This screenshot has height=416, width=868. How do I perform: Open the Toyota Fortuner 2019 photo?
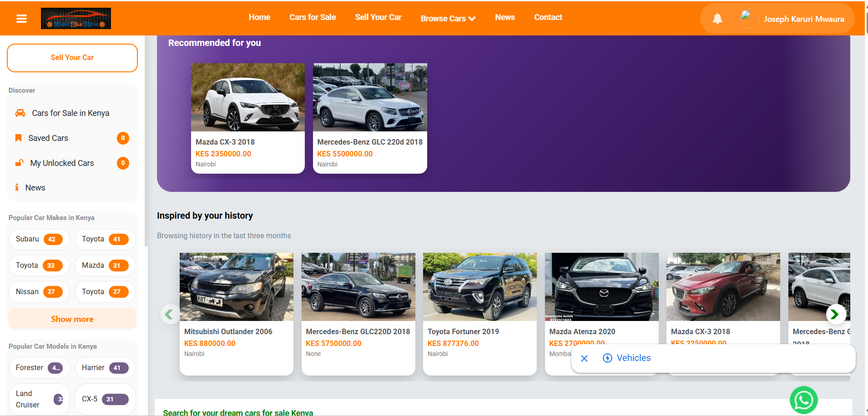(x=480, y=287)
